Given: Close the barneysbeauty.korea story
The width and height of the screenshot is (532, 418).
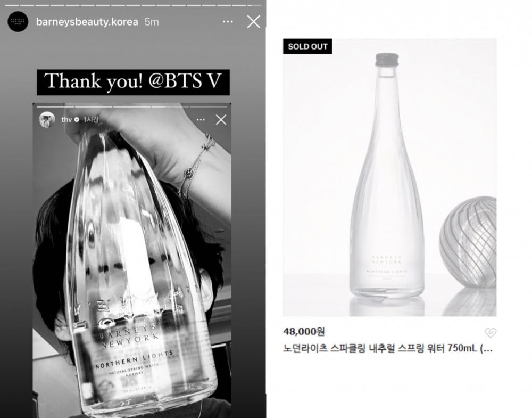Looking at the screenshot, I should pos(253,22).
